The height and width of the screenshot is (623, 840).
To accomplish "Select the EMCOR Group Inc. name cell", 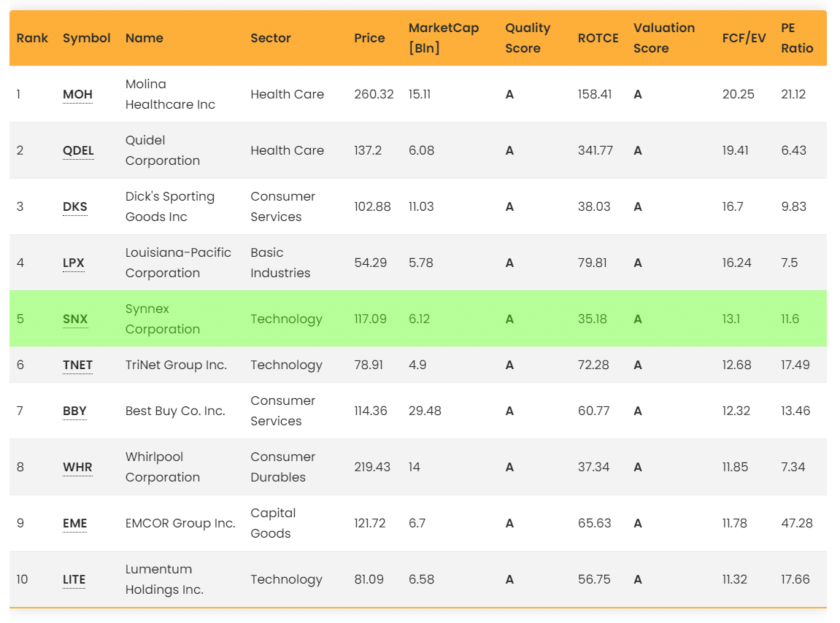I will [x=180, y=523].
